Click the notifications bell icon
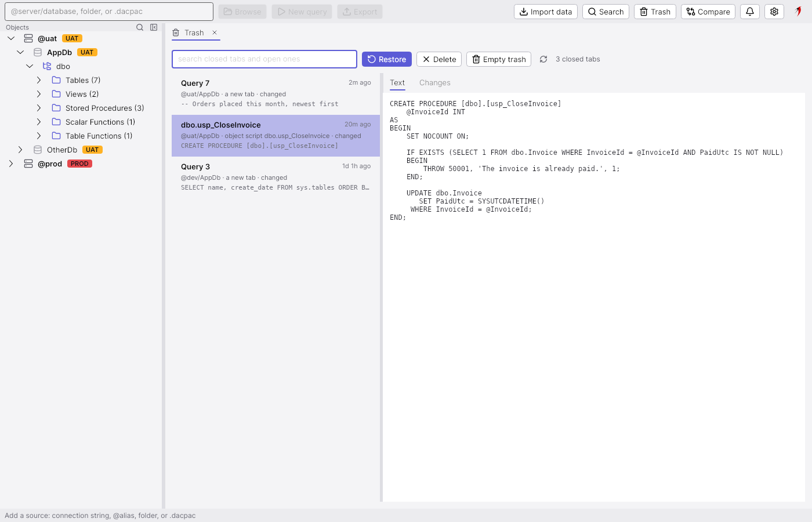This screenshot has width=812, height=522. click(x=750, y=12)
